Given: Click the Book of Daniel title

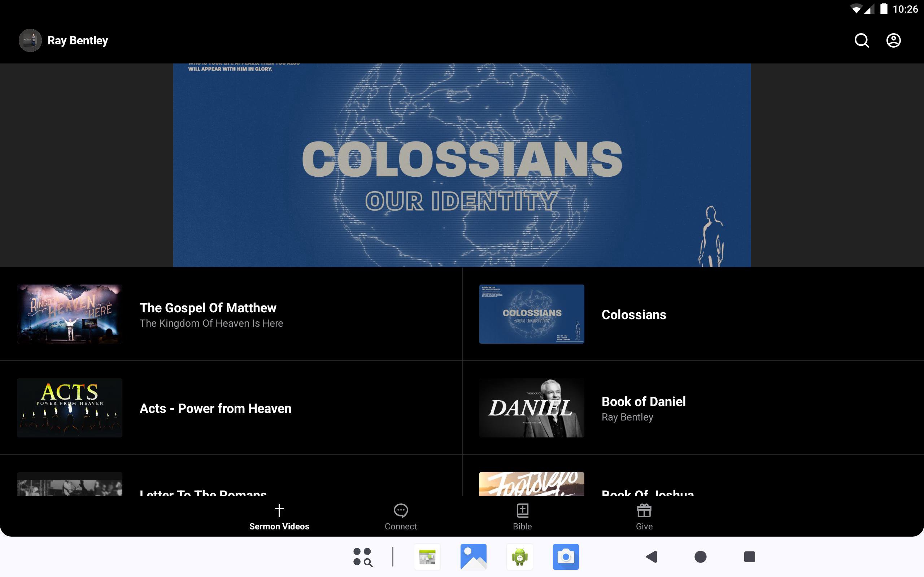Looking at the screenshot, I should [x=643, y=401].
